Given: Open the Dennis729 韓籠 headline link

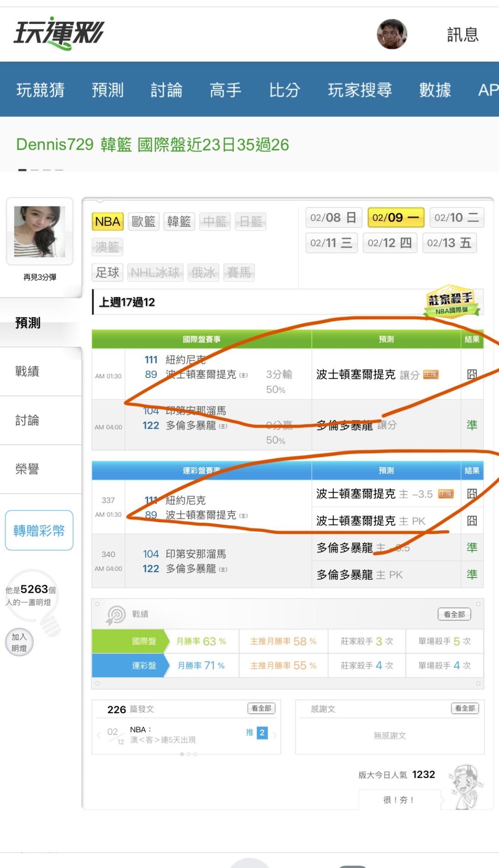Looking at the screenshot, I should click(x=152, y=145).
